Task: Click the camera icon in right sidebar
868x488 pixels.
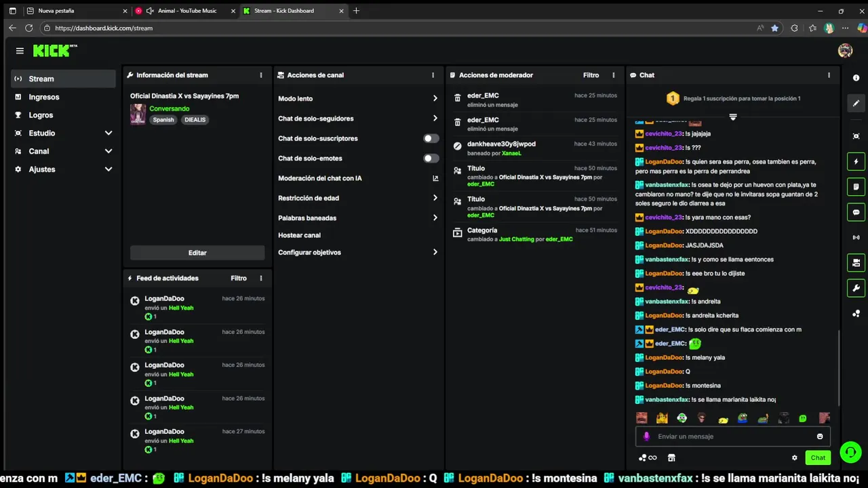Action: [x=856, y=263]
